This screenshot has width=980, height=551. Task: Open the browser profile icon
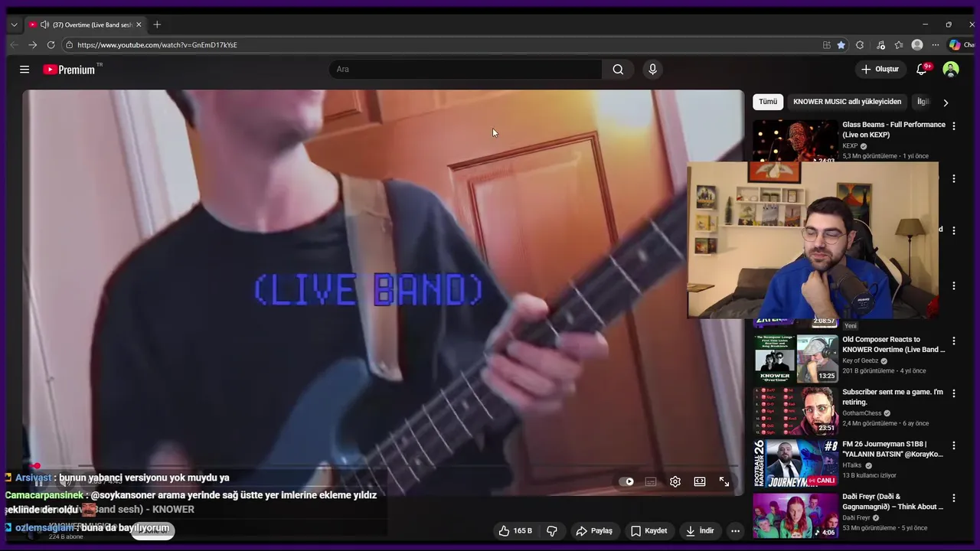click(x=917, y=45)
